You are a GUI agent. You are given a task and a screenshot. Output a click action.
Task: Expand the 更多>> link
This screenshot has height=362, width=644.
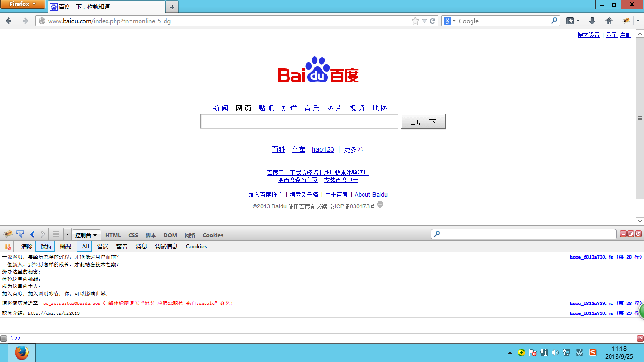[x=354, y=149]
